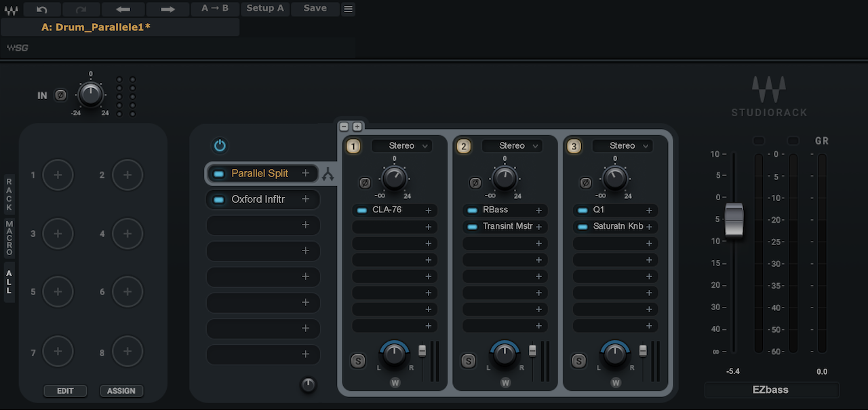The height and width of the screenshot is (410, 868).
Task: Add a macro in macro slot 4
Action: point(127,234)
